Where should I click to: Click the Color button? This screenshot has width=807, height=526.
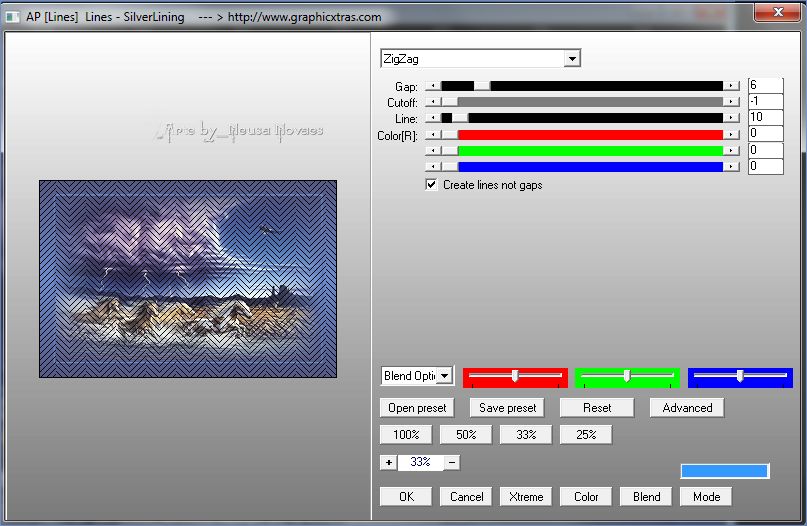point(586,497)
